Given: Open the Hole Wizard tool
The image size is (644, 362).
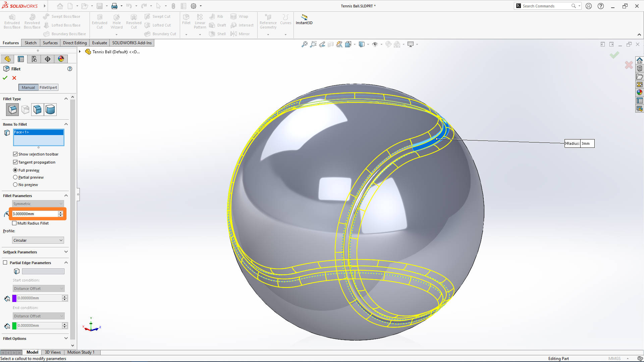Looking at the screenshot, I should pos(116,21).
